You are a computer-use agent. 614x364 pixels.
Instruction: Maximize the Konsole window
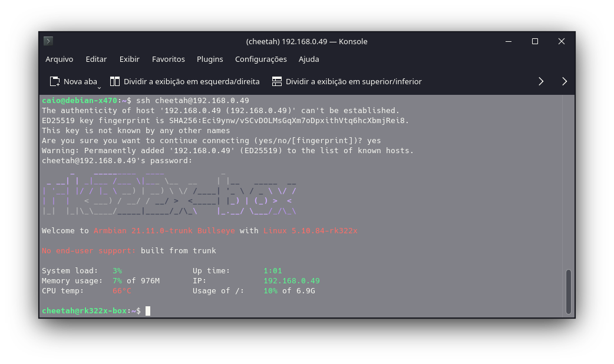point(535,41)
